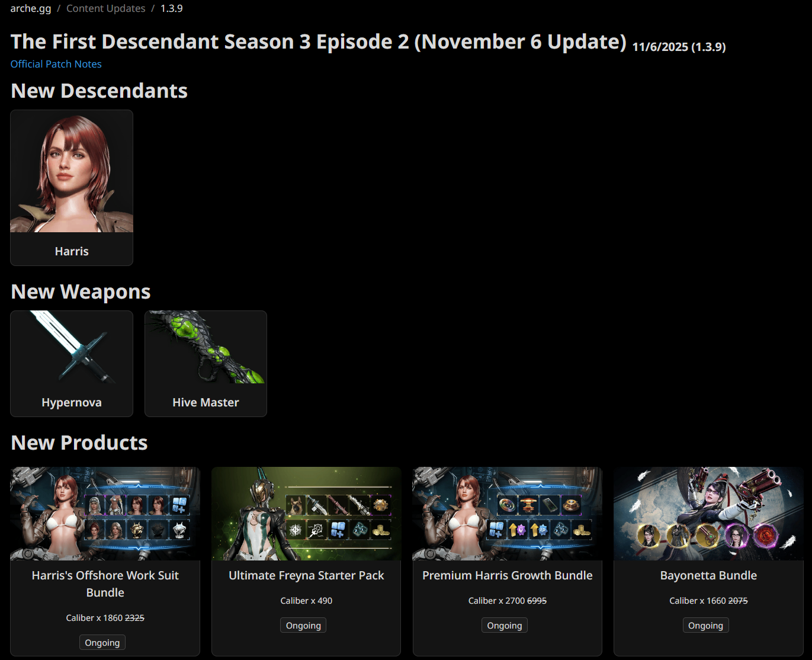Click the Hypernova weapon name
The image size is (812, 660).
point(72,402)
